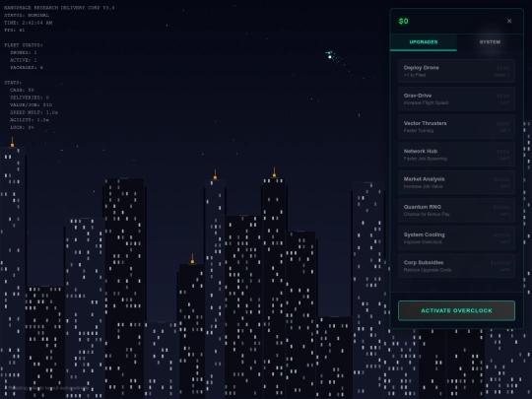Click the green $0 cash balance

coord(403,21)
